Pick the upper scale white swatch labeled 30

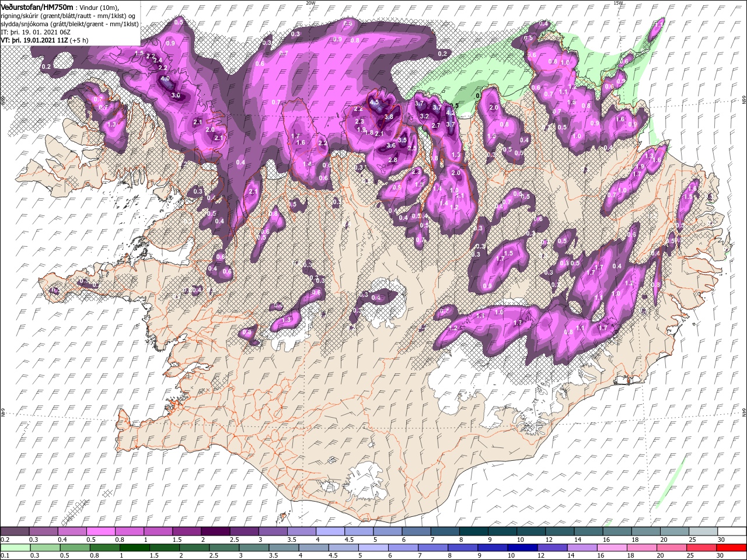[732, 531]
